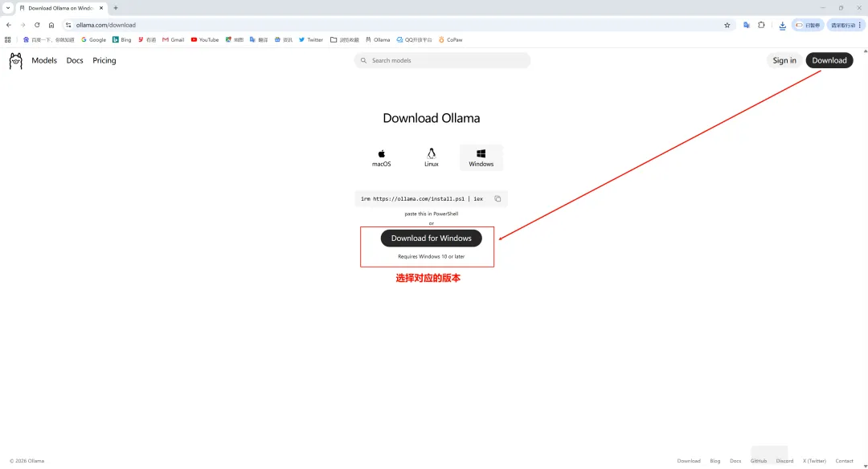The image size is (868, 469).
Task: Open the Pricing page
Action: [x=104, y=60]
